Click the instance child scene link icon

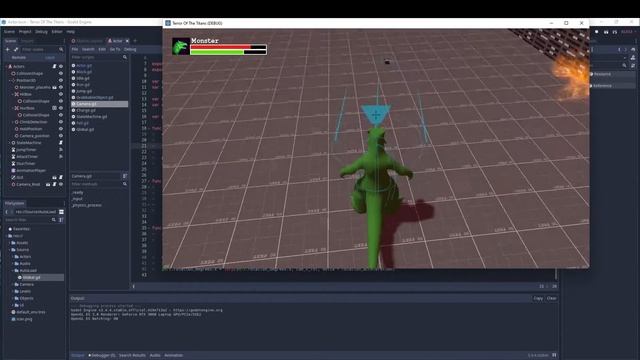click(16, 49)
